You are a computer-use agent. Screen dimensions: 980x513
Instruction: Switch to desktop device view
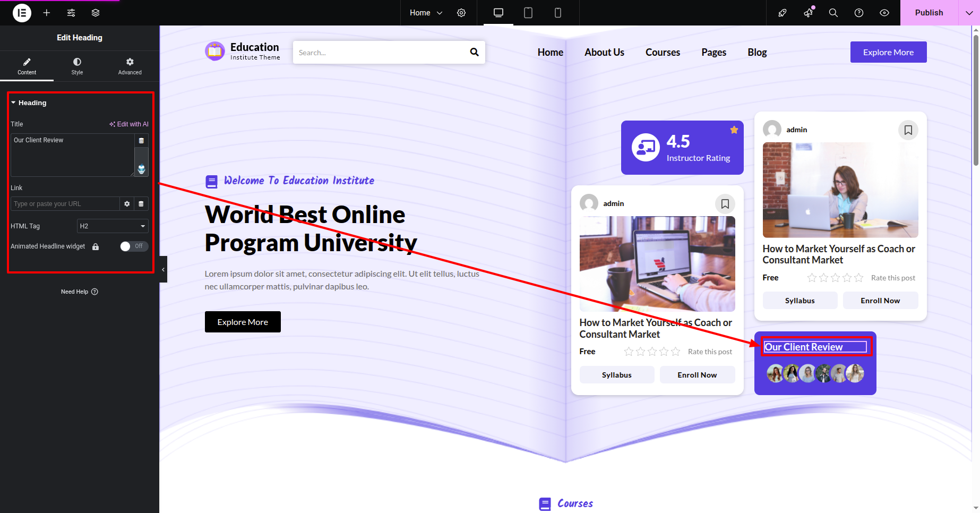pyautogui.click(x=498, y=13)
